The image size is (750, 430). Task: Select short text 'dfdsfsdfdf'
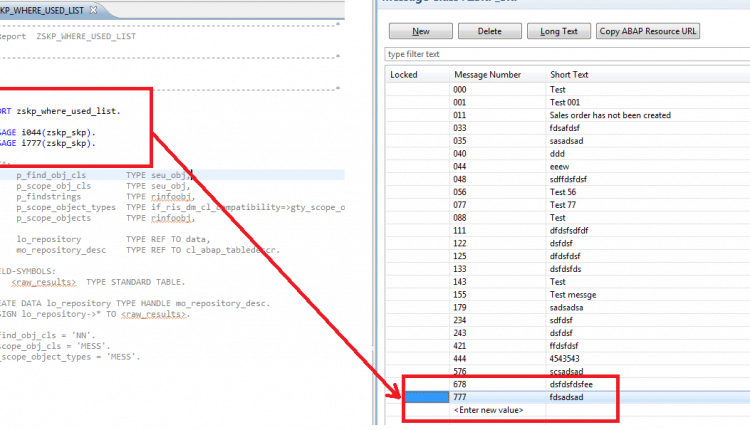coord(569,231)
